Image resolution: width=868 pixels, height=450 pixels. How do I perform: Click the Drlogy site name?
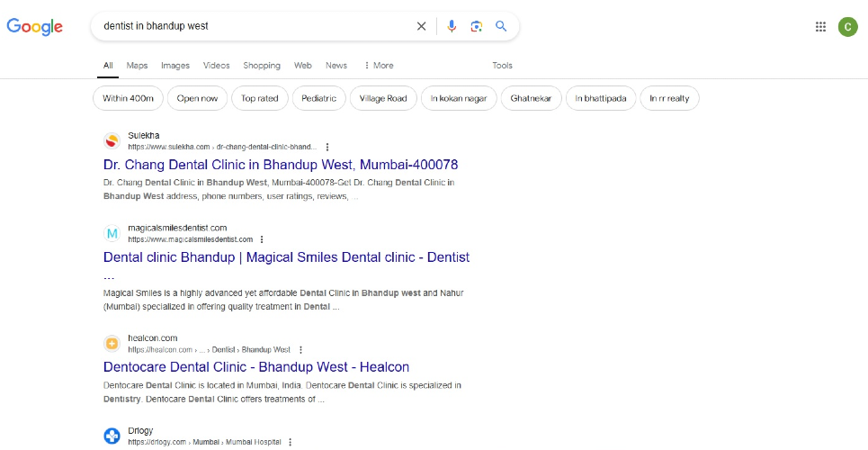pyautogui.click(x=140, y=430)
